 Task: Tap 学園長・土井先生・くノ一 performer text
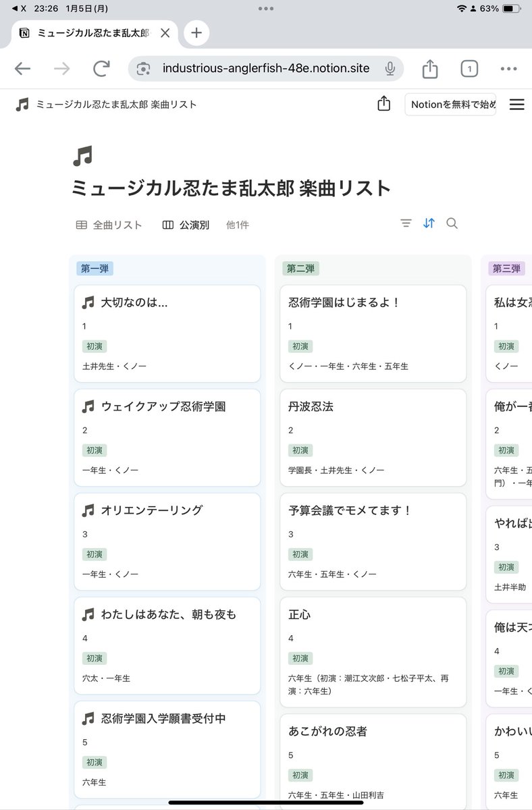pyautogui.click(x=336, y=470)
